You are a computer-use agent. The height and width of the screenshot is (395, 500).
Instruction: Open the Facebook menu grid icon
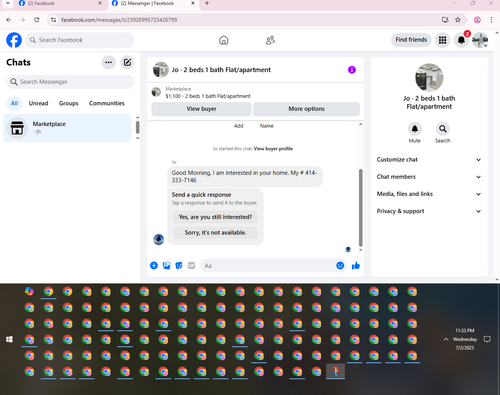[x=442, y=40]
